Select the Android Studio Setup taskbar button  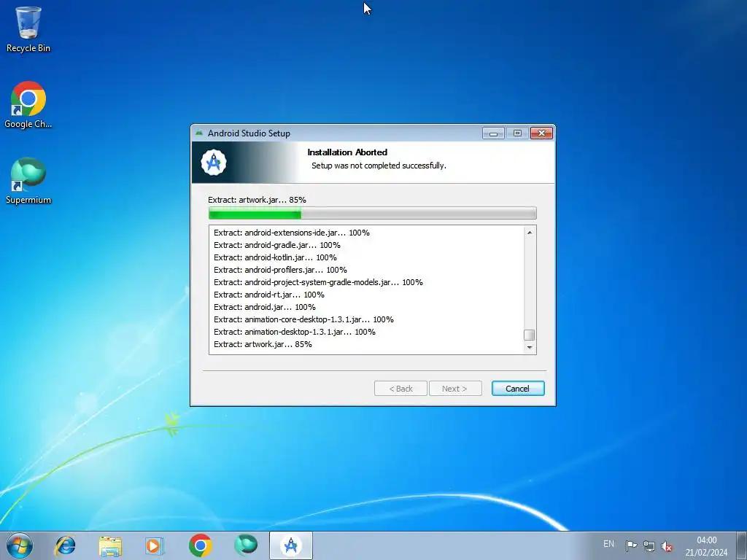[x=291, y=545]
